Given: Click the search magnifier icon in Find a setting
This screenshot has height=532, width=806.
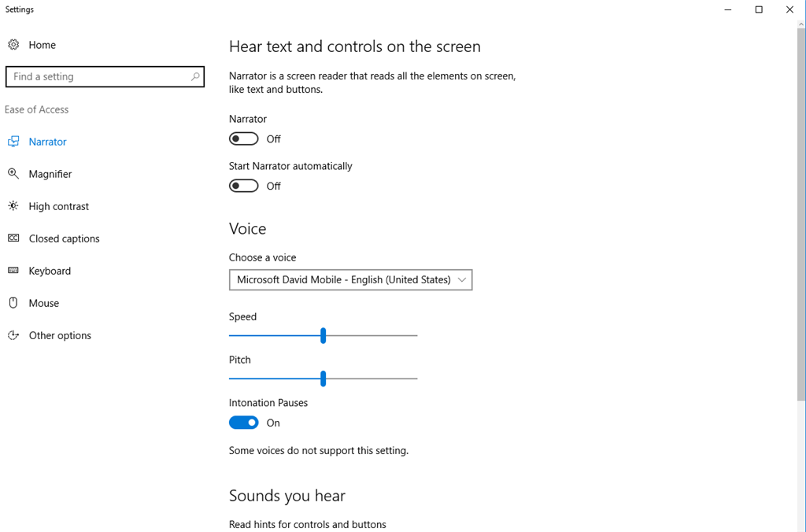Looking at the screenshot, I should [x=195, y=76].
